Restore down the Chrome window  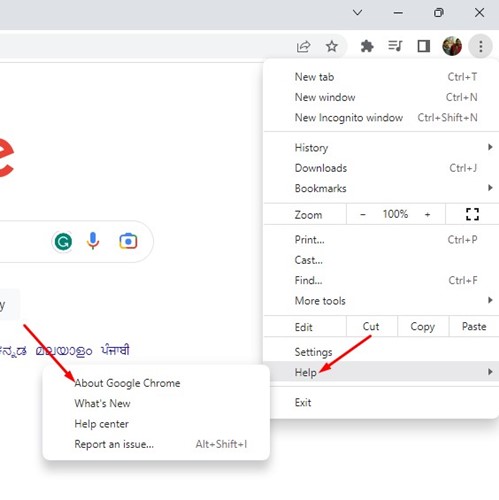tap(439, 13)
